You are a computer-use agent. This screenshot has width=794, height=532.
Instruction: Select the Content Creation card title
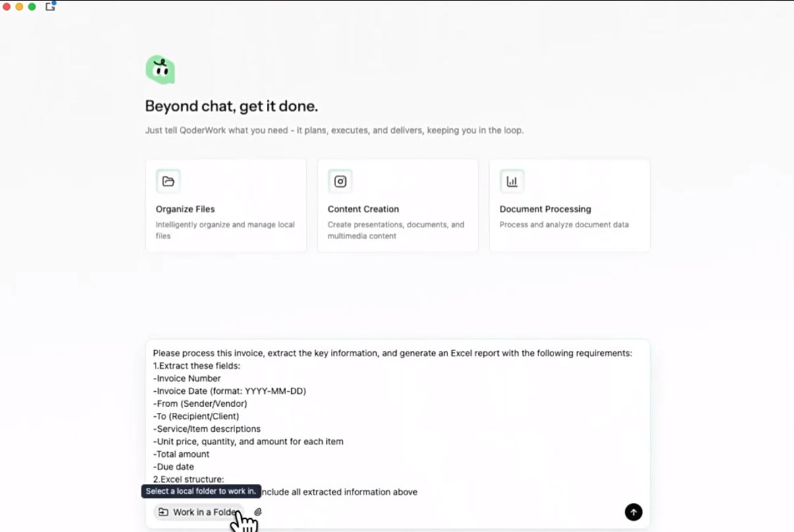[363, 209]
